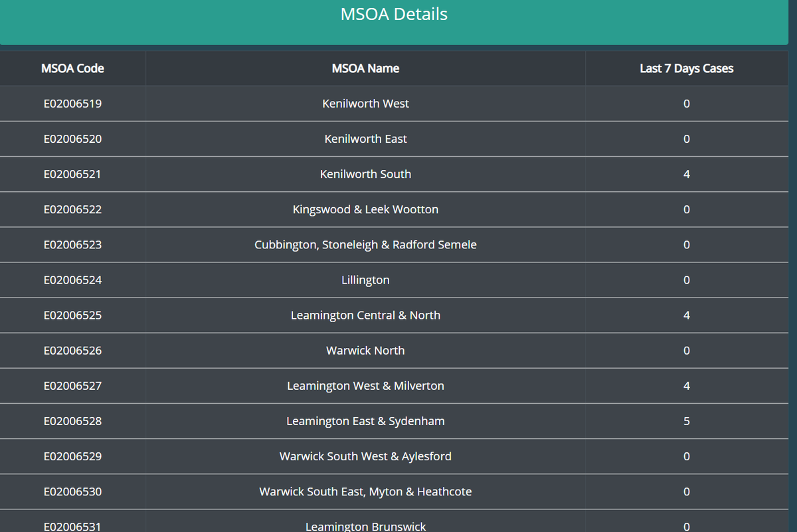Viewport: 797px width, 532px height.
Task: Click cases value in the Cubbington row
Action: pos(687,244)
